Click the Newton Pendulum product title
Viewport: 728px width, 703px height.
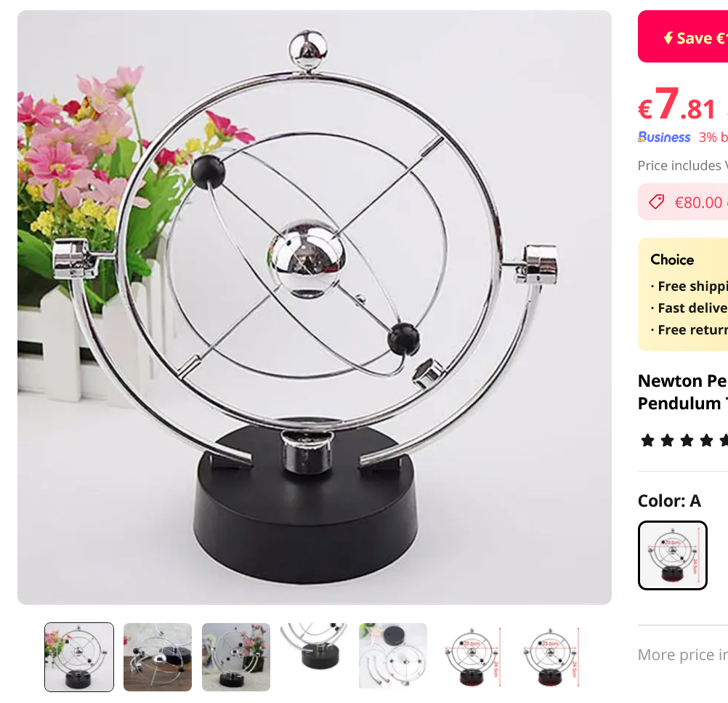[x=682, y=392]
